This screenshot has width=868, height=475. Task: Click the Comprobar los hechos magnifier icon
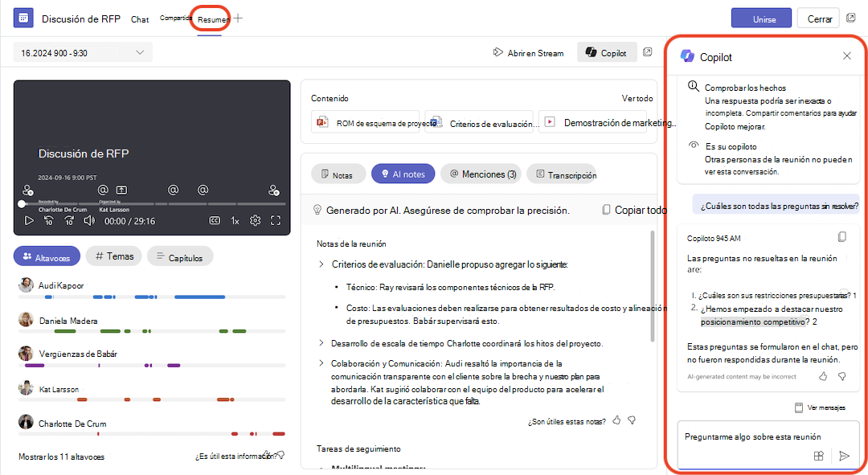coord(693,86)
